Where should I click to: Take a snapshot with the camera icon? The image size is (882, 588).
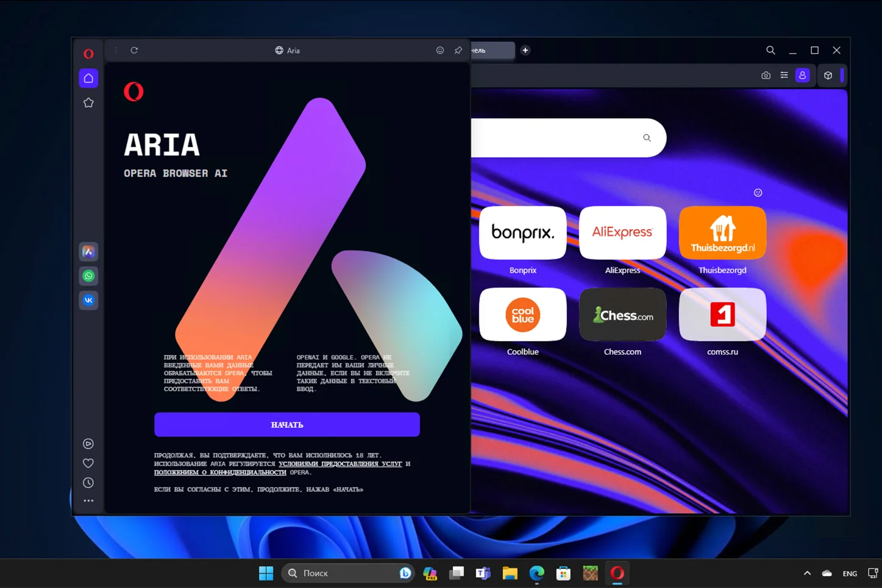click(766, 76)
